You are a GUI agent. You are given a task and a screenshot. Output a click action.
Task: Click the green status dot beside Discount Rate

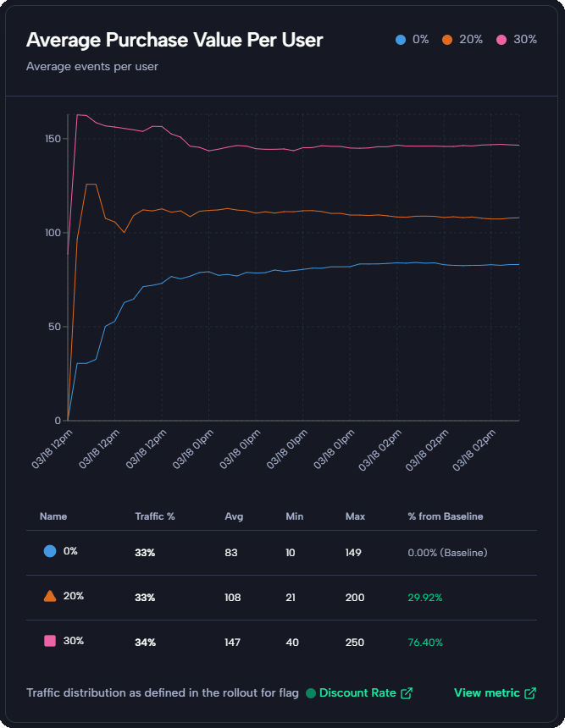click(x=313, y=692)
